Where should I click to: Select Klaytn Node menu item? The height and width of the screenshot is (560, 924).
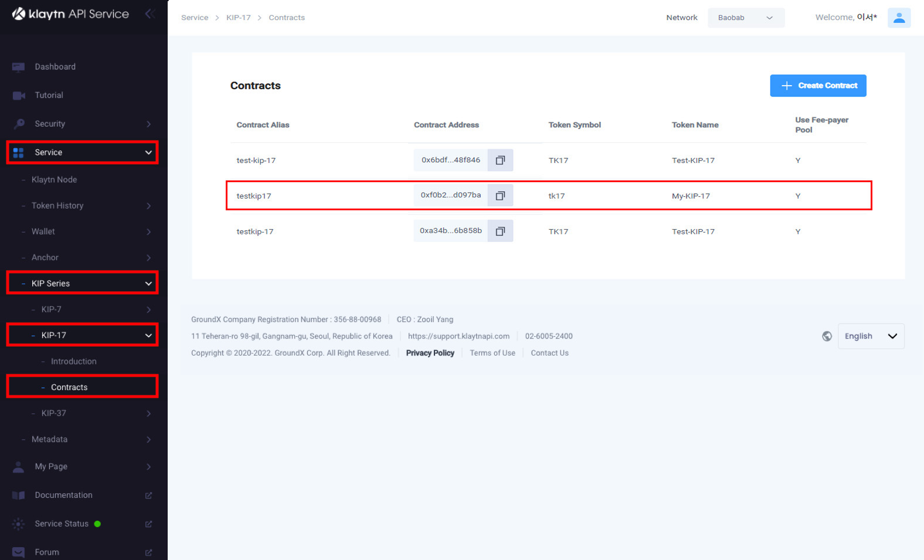click(x=54, y=180)
